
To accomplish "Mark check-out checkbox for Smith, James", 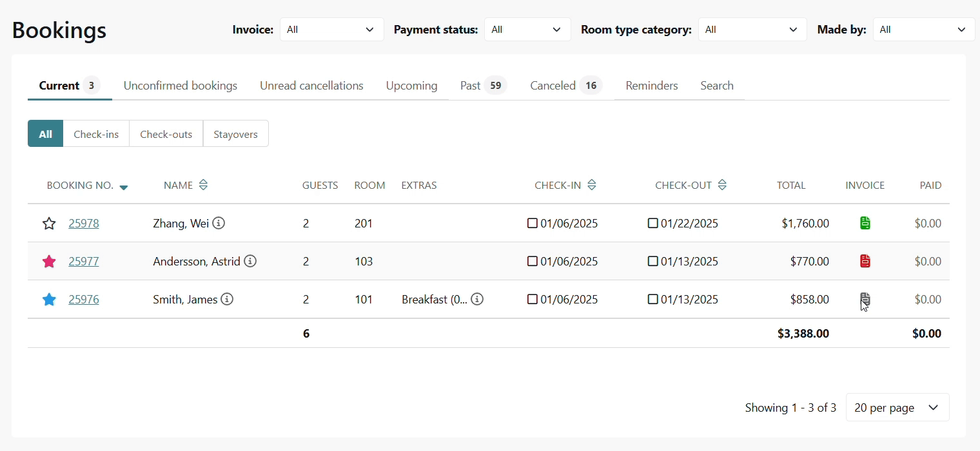I will (652, 300).
